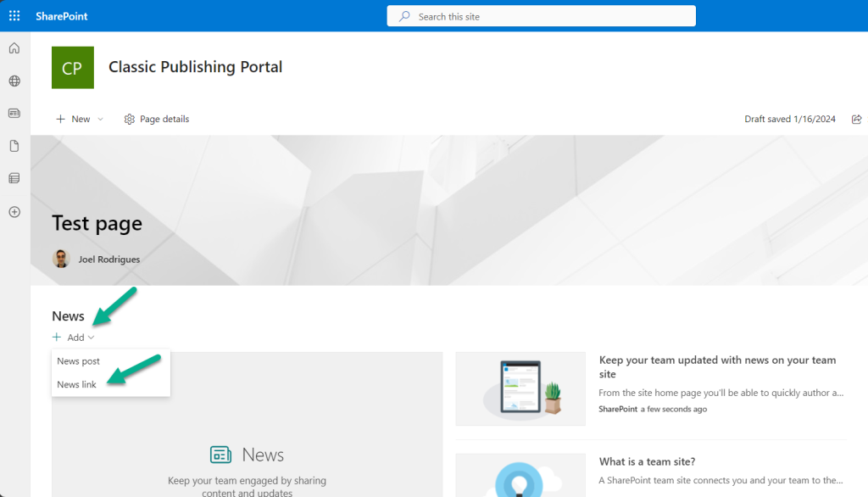Click the Draft saved 1/16/2024 text
This screenshot has height=497, width=868.
coord(789,119)
